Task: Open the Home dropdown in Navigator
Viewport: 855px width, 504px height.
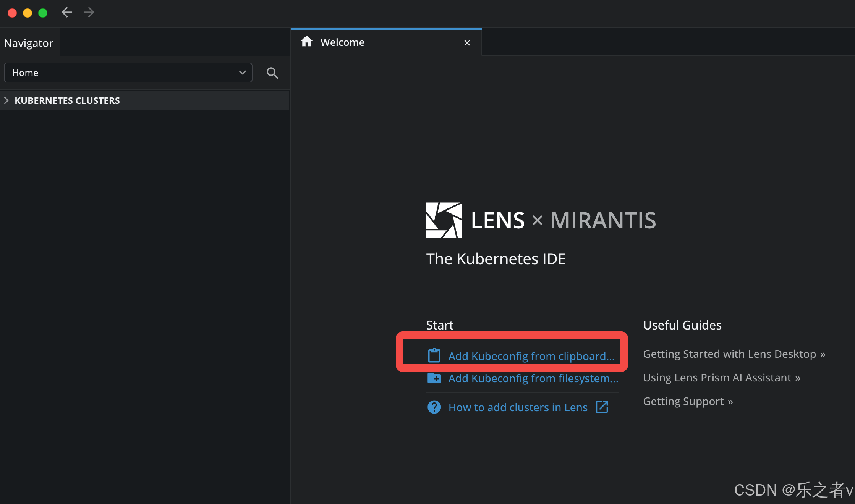Action: pyautogui.click(x=128, y=73)
